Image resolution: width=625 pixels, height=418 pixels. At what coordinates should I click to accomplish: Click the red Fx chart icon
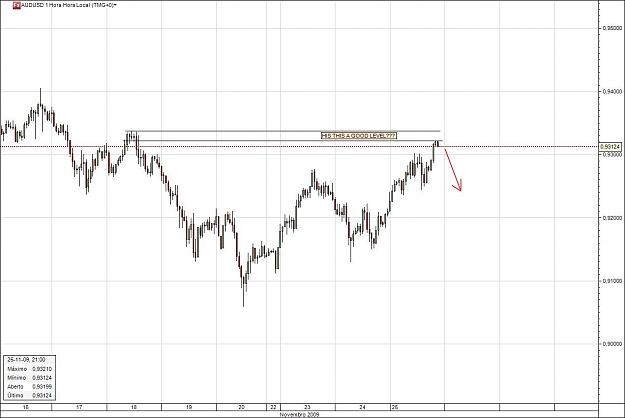tap(16, 5)
